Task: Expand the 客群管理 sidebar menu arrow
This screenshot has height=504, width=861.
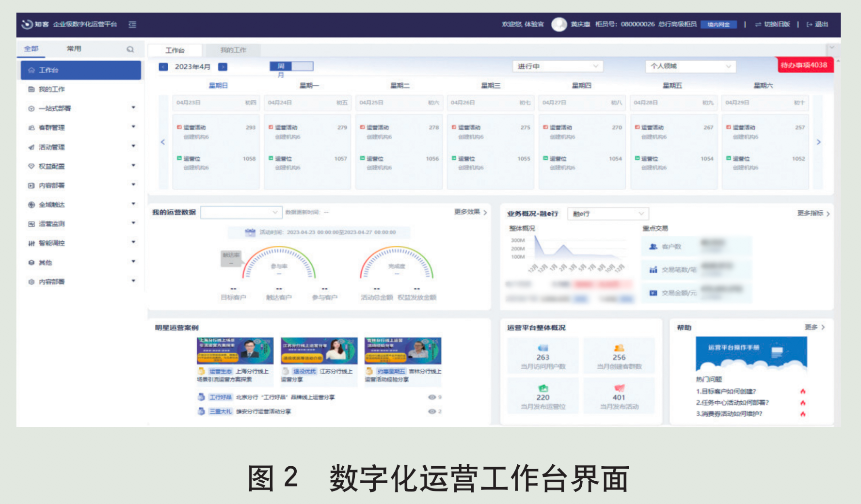Action: (133, 127)
